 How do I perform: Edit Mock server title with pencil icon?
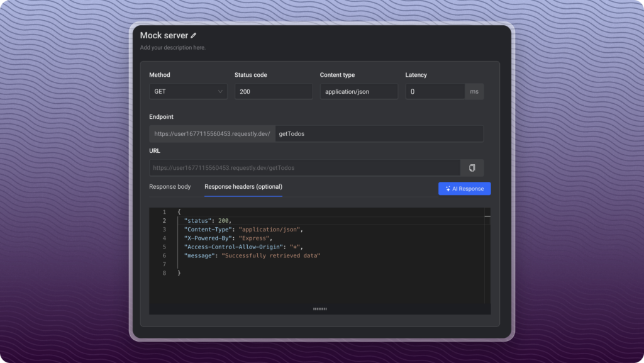coord(194,36)
